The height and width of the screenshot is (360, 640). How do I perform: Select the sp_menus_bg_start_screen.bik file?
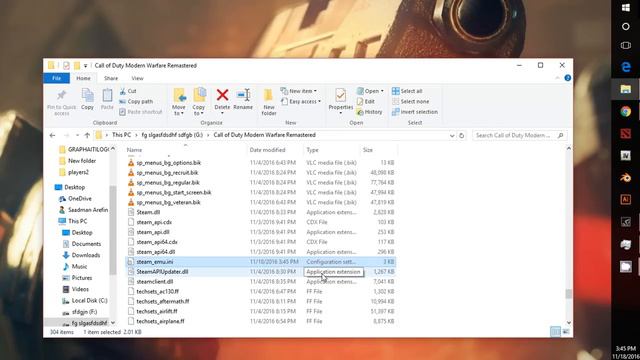pos(174,192)
